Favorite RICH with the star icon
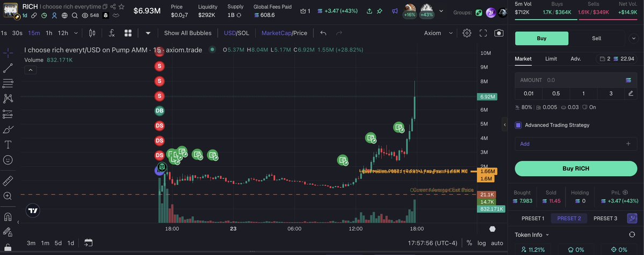Viewport: 644px width, 255px height. (121, 6)
